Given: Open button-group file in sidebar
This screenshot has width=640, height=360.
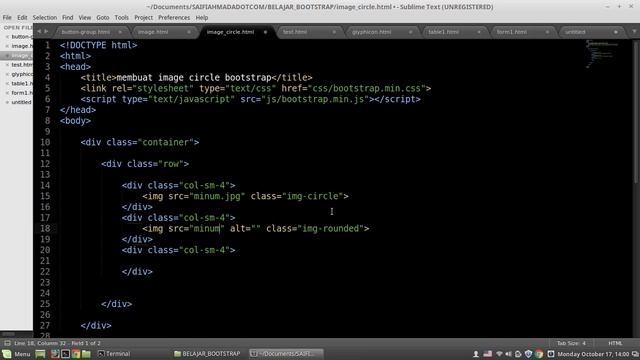Looking at the screenshot, I should tap(22, 37).
